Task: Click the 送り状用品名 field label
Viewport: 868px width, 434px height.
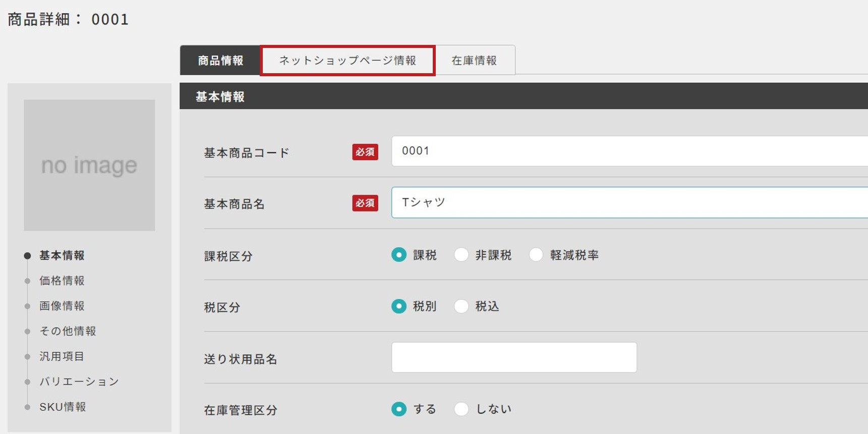Action: (241, 359)
